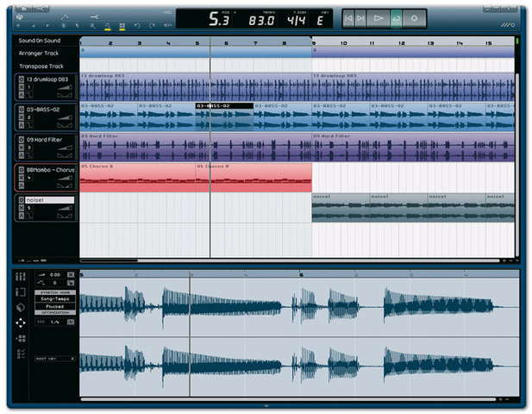
Task: Open Song-Tempo stretch mode dropdown
Action: [x=55, y=298]
